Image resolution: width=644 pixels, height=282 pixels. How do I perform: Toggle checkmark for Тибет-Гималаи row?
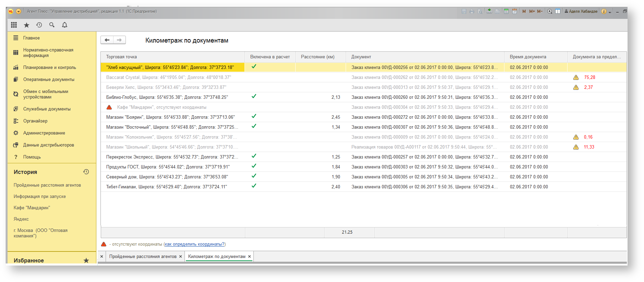pos(254,186)
